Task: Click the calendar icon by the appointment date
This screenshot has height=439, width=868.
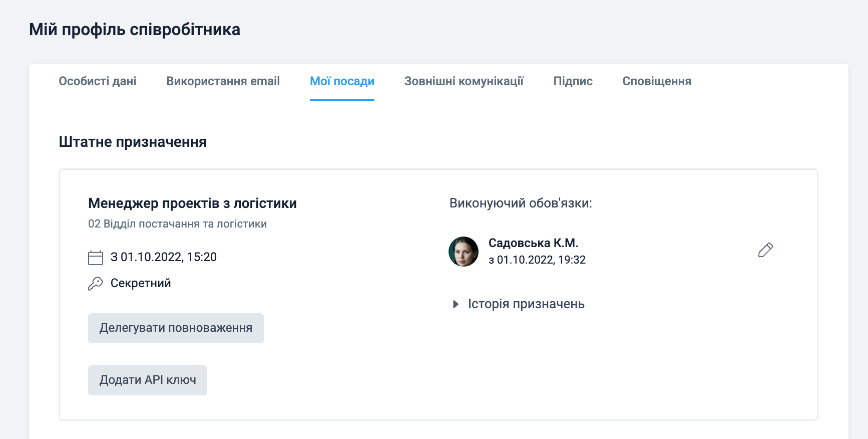Action: (95, 258)
